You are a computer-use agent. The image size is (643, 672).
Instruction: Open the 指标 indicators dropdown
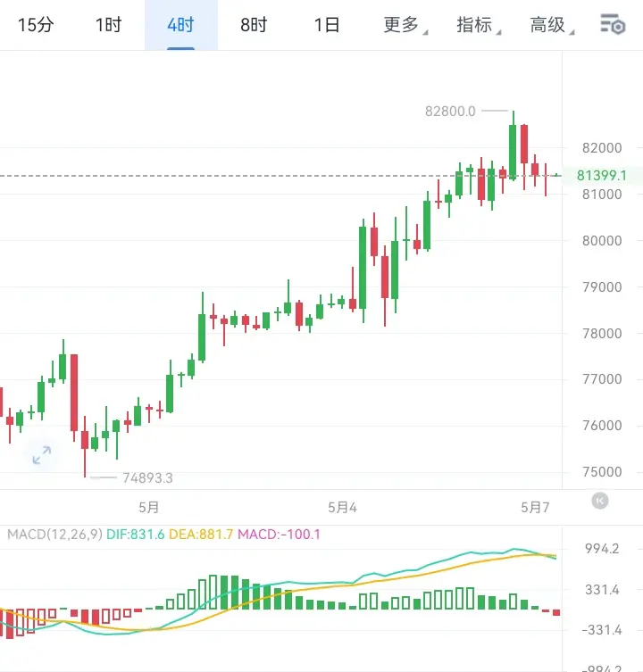[x=479, y=25]
